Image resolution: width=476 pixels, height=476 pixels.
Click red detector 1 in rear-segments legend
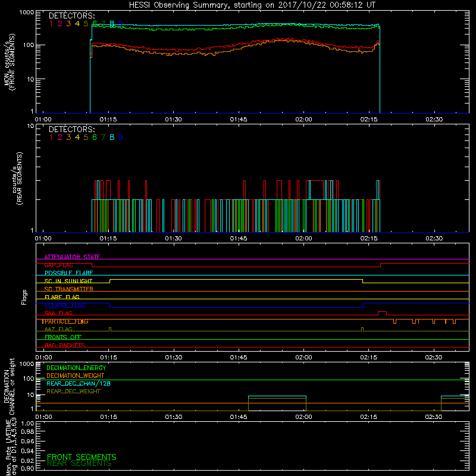[x=51, y=137]
